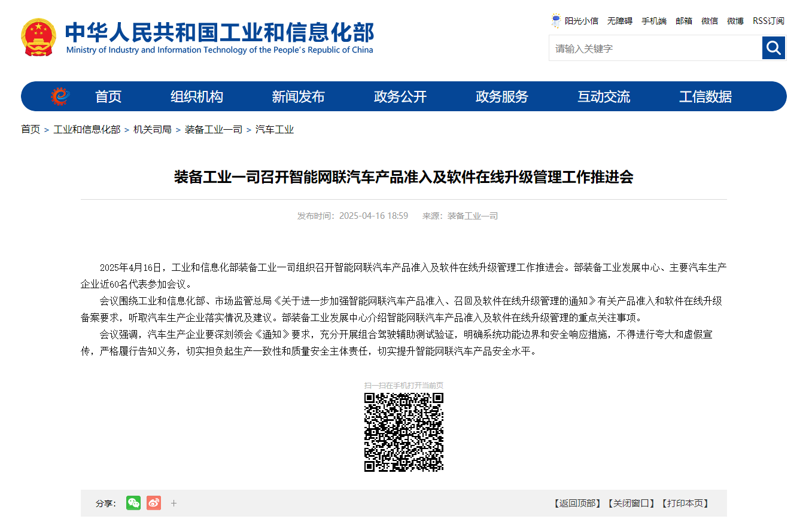This screenshot has width=812, height=528.
Task: Share article via WeChat green icon
Action: (133, 503)
